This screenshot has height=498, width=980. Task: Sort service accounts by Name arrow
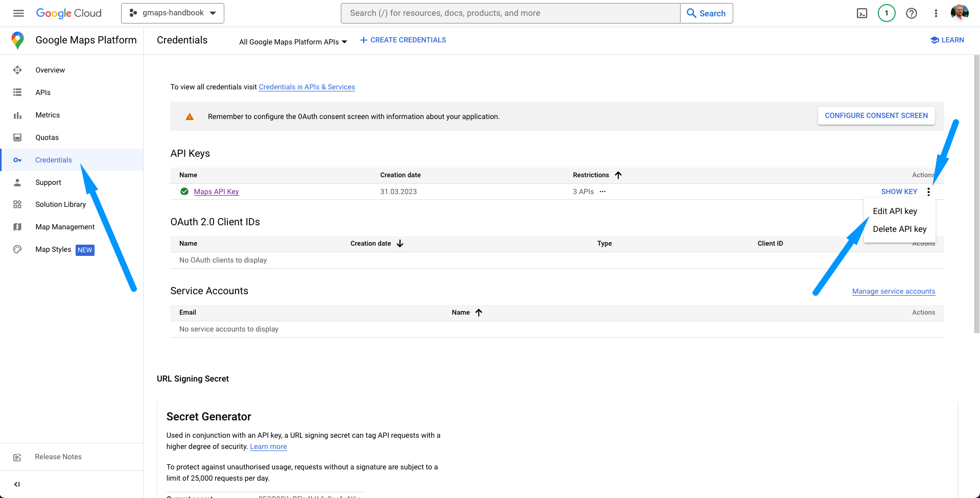tap(479, 313)
